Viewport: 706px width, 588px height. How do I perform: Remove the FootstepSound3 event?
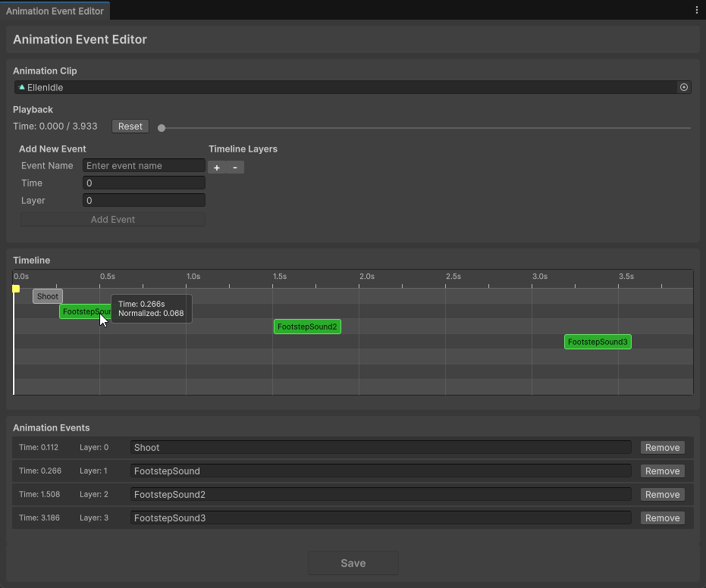pos(661,518)
